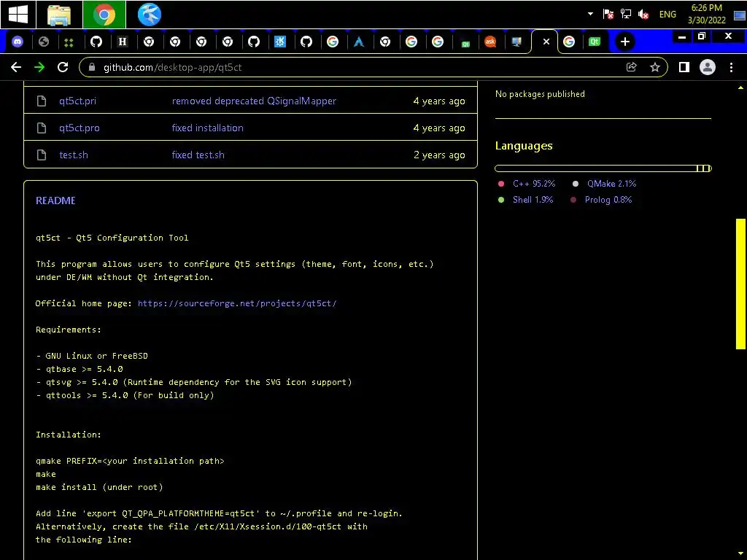The height and width of the screenshot is (560, 747).
Task: Open the qt5ct.pri file
Action: coord(77,101)
